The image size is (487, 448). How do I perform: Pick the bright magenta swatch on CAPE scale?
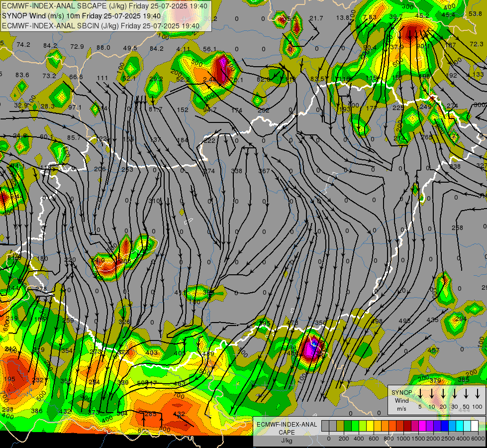click(422, 426)
